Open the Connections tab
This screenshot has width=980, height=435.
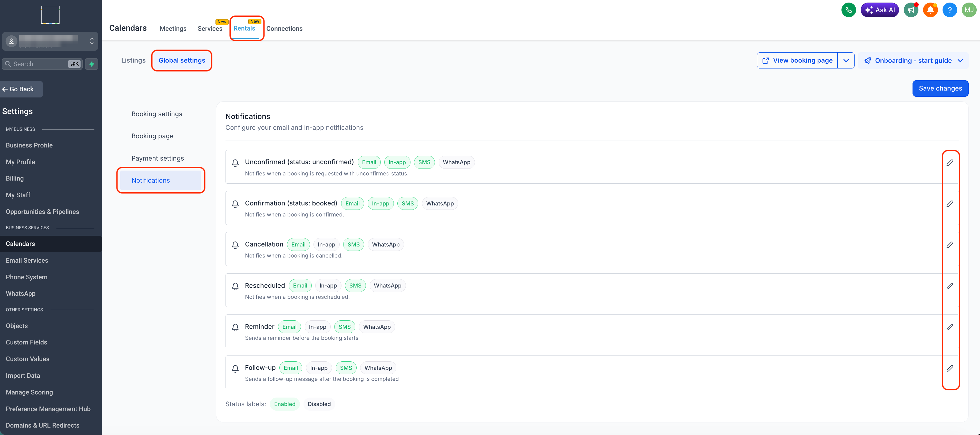pyautogui.click(x=284, y=28)
